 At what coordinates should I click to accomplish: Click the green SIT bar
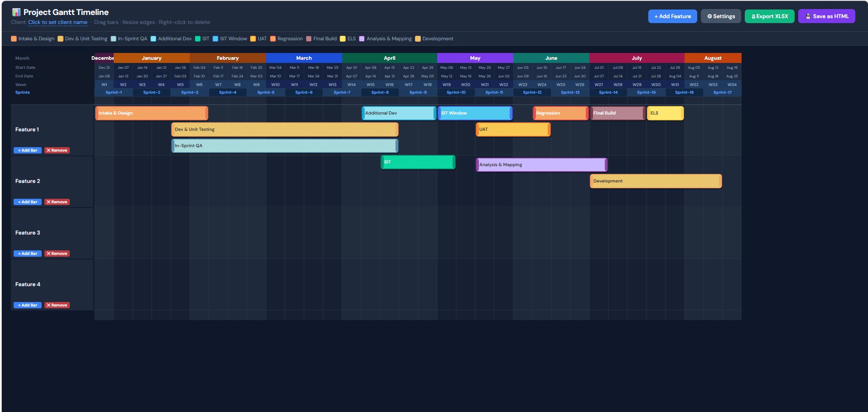click(418, 162)
